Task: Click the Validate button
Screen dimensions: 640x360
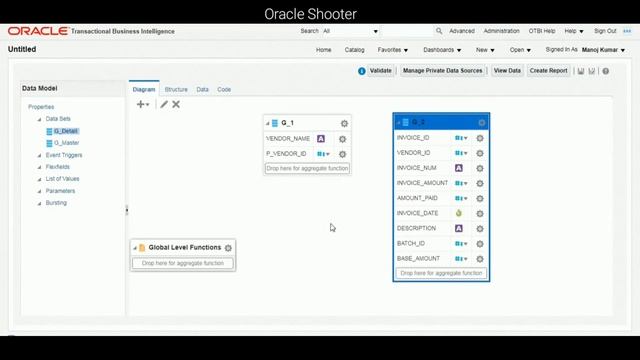Action: tap(380, 71)
